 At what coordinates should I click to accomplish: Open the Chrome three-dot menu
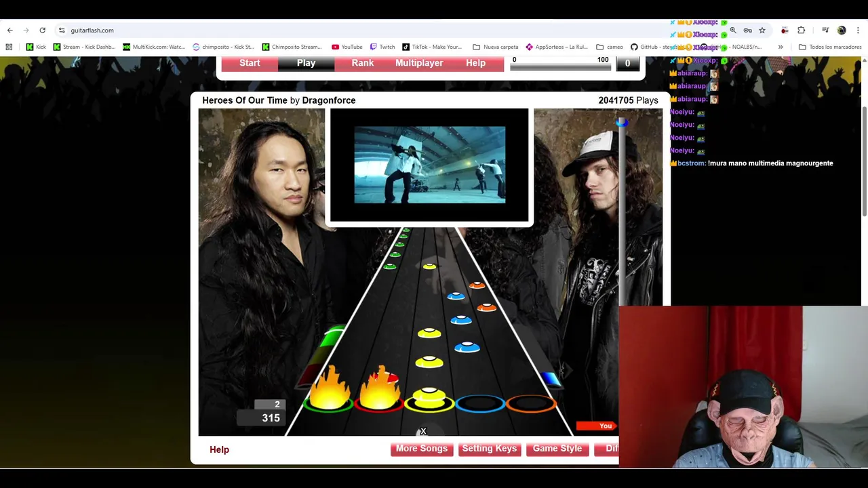(859, 30)
